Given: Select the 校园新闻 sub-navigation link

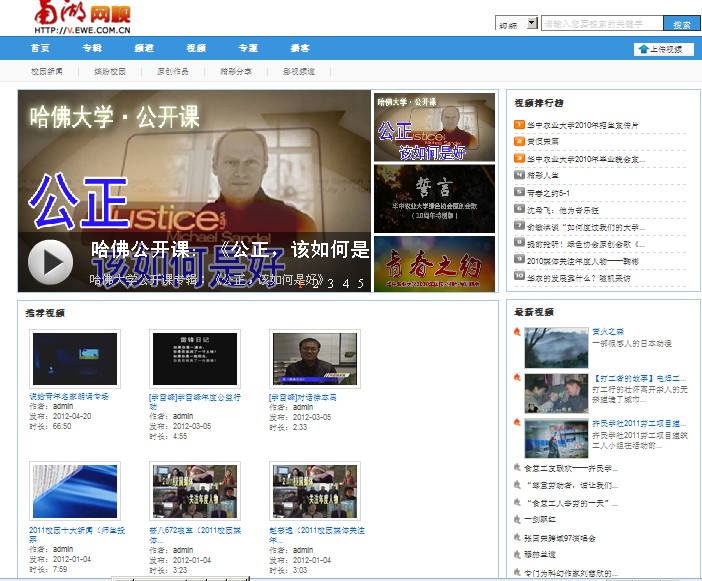Looking at the screenshot, I should pos(47,71).
